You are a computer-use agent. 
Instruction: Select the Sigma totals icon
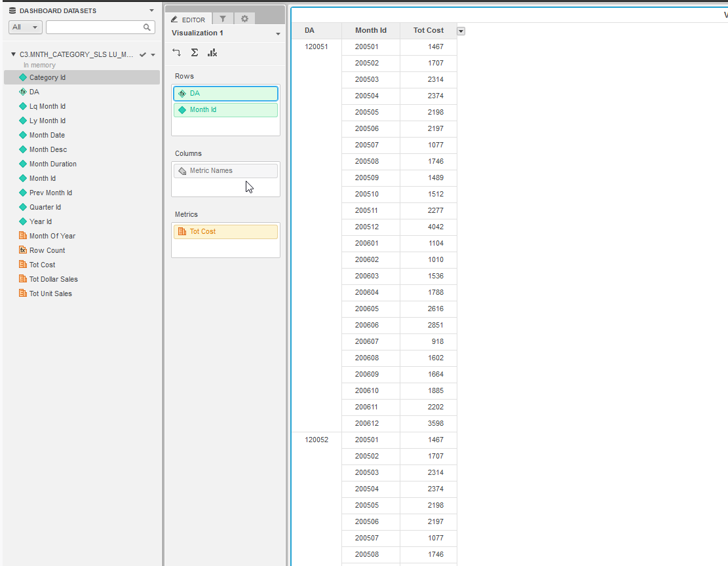pyautogui.click(x=194, y=52)
